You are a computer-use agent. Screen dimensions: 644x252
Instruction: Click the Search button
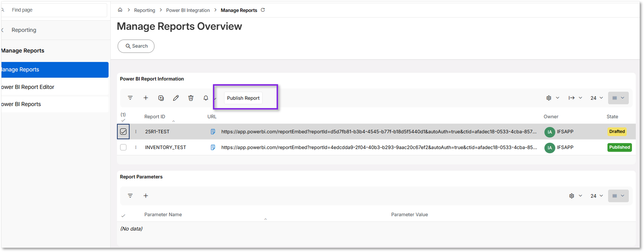pos(136,46)
